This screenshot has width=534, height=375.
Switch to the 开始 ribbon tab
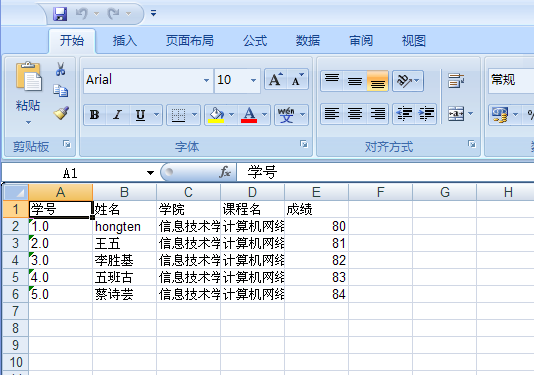coord(72,41)
